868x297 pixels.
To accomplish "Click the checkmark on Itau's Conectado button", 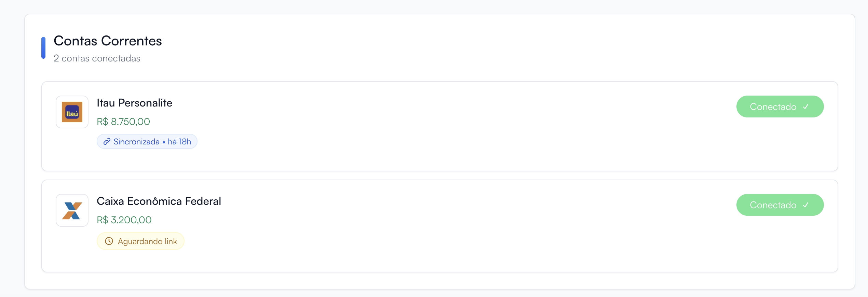I will point(806,107).
